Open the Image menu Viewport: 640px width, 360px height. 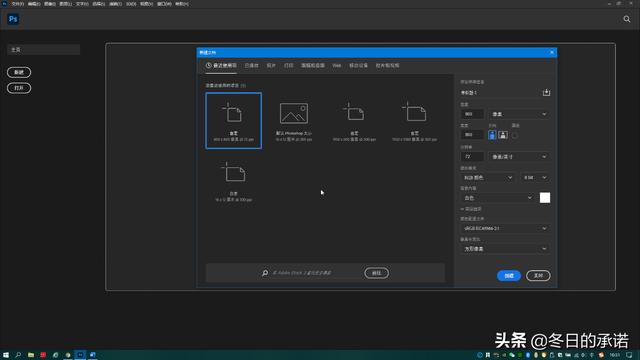coord(49,4)
